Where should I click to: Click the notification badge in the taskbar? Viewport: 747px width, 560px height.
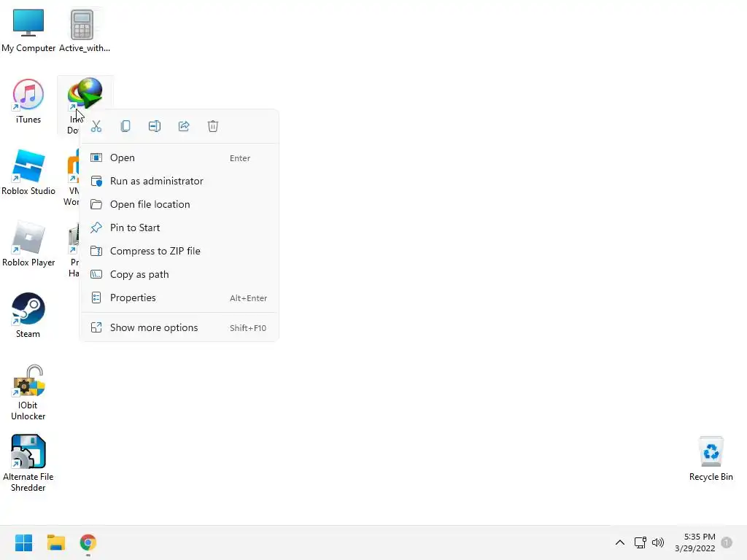coord(727,542)
